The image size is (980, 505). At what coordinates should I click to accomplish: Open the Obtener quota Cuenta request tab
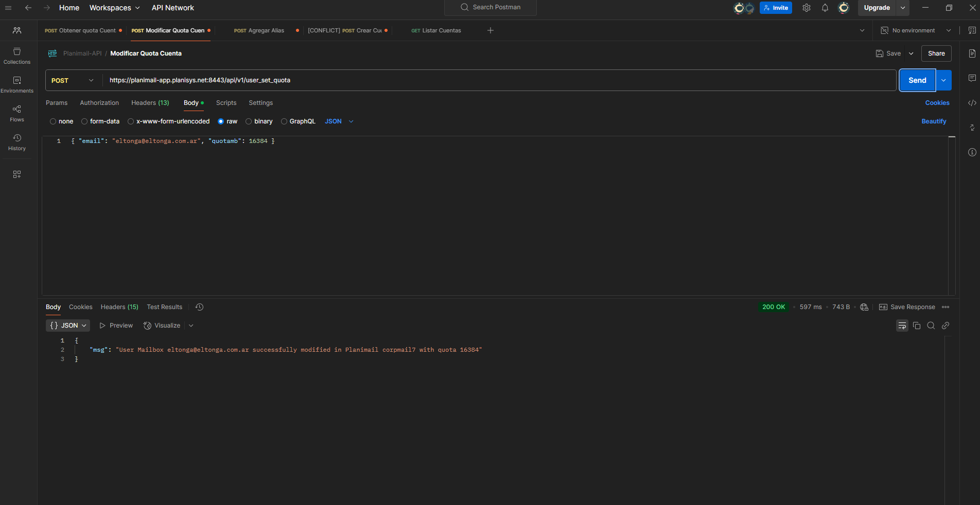pyautogui.click(x=80, y=30)
